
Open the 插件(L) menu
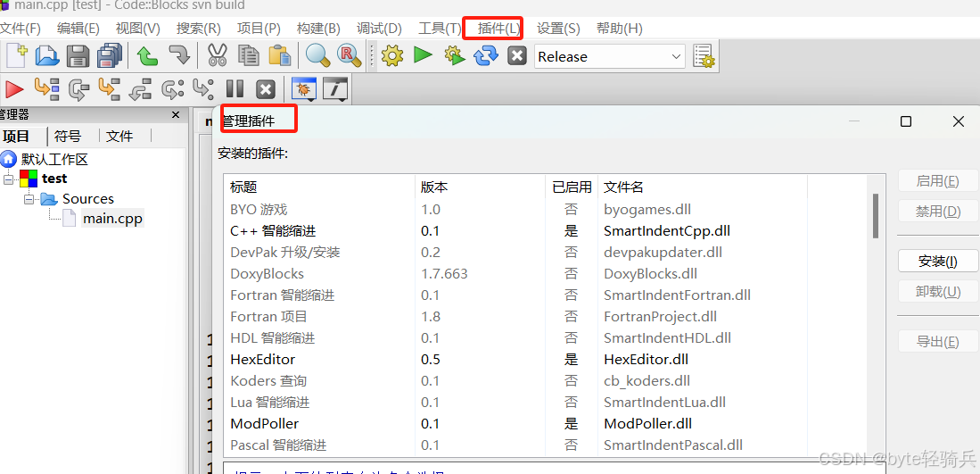click(x=498, y=29)
